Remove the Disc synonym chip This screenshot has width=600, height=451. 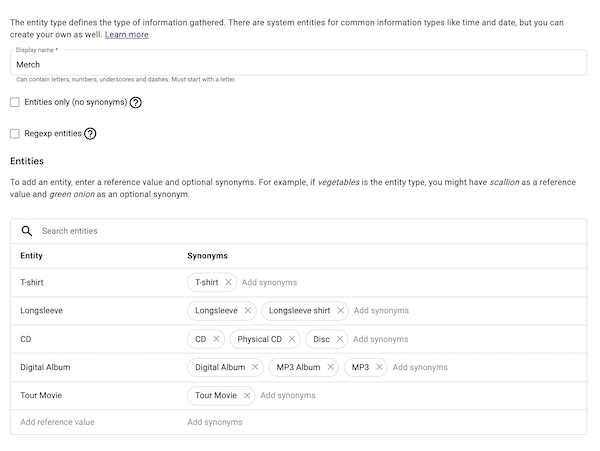click(339, 339)
